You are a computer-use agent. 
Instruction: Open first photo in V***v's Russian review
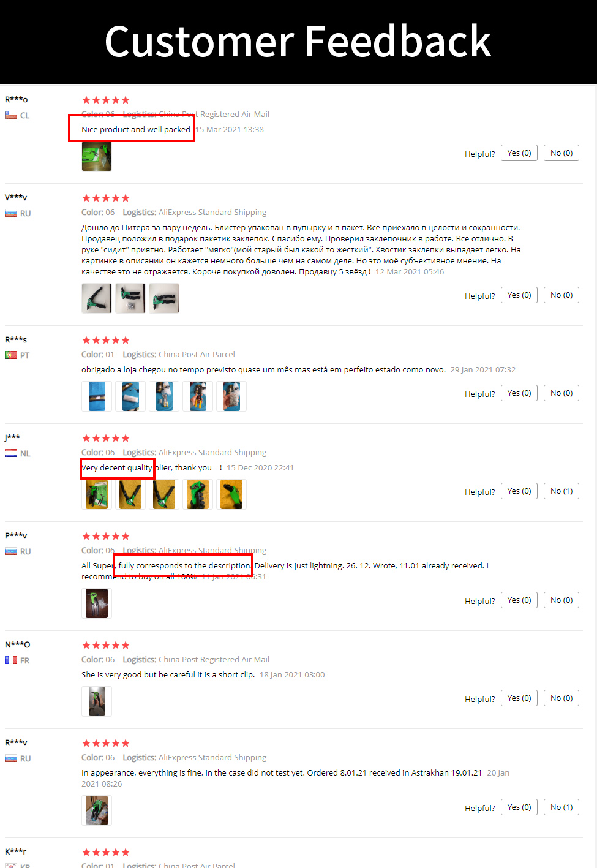tap(97, 298)
